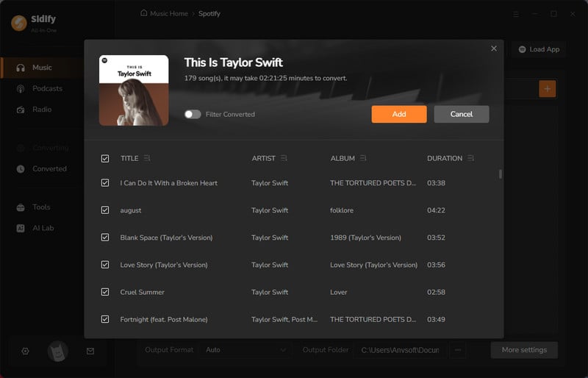The width and height of the screenshot is (588, 378).
Task: Click the Music headphones icon
Action: (x=21, y=68)
